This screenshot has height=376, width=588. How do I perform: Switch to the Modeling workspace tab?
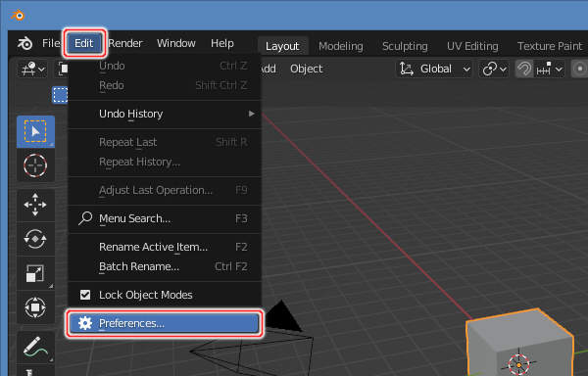[x=341, y=46]
